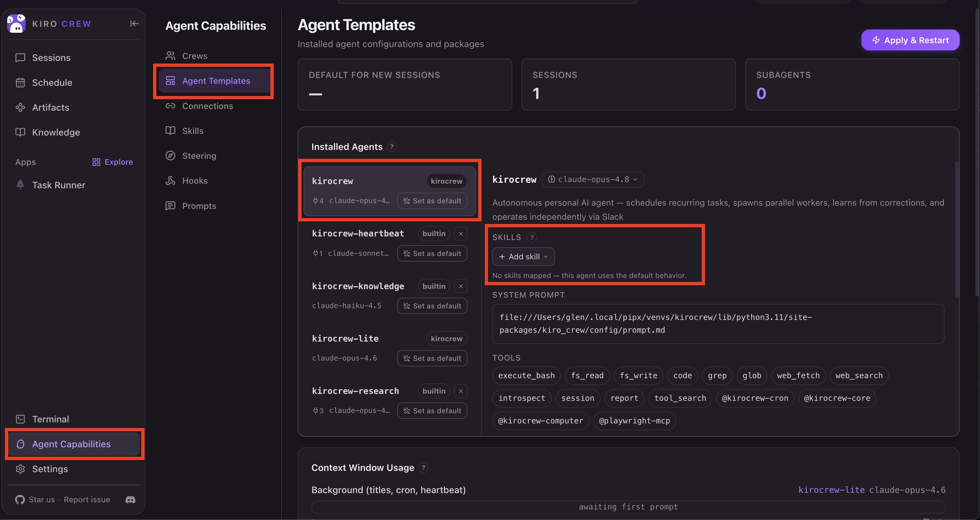980x520 pixels.
Task: Show help next to SKILLS heading
Action: tap(532, 237)
